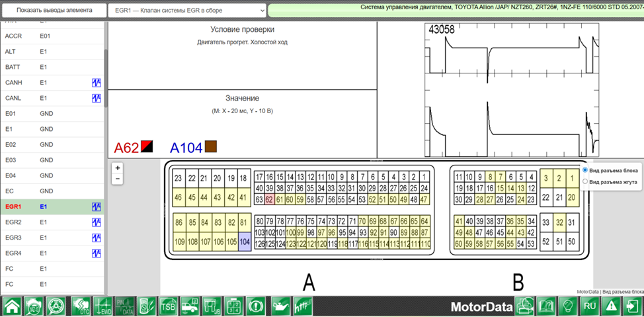Click pin 22 in connector B
Viewport: 644px width, 317px height.
[546, 197]
